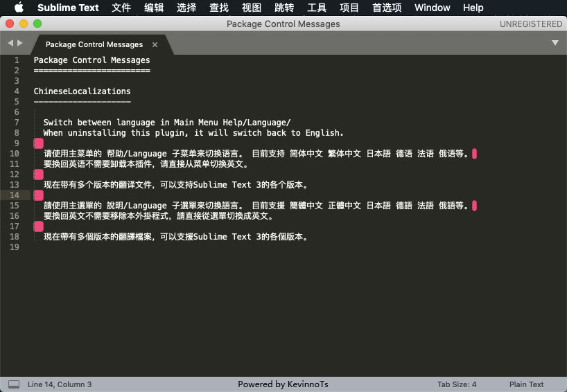Click line 11 text 要换回英语不需要卸载本插件
Viewport: 567px width, 392px height.
(x=146, y=164)
